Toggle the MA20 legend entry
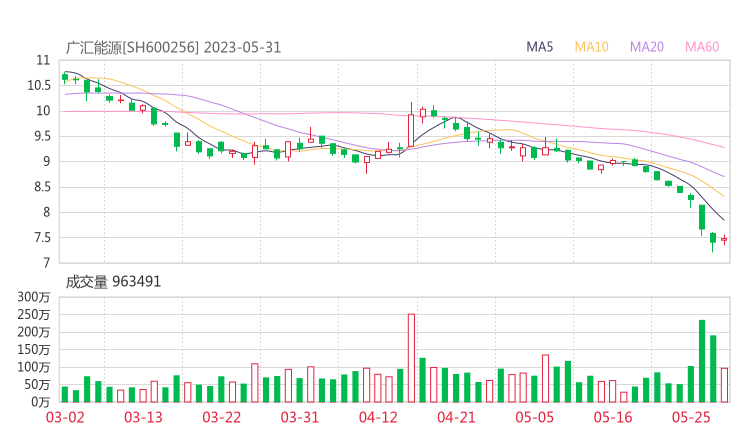The height and width of the screenshot is (440, 740). [647, 47]
